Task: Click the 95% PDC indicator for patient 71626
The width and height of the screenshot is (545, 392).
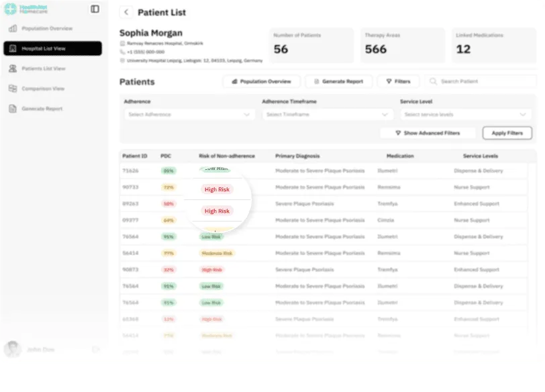Action: click(168, 170)
